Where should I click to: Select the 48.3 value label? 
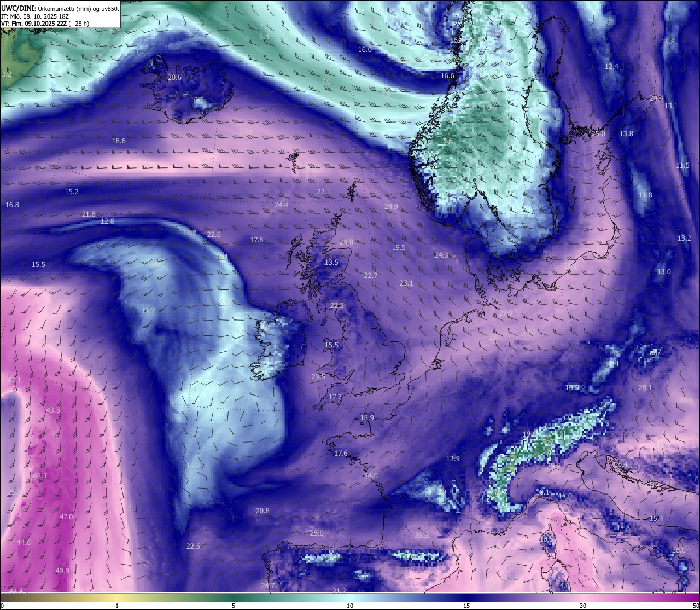point(40,475)
